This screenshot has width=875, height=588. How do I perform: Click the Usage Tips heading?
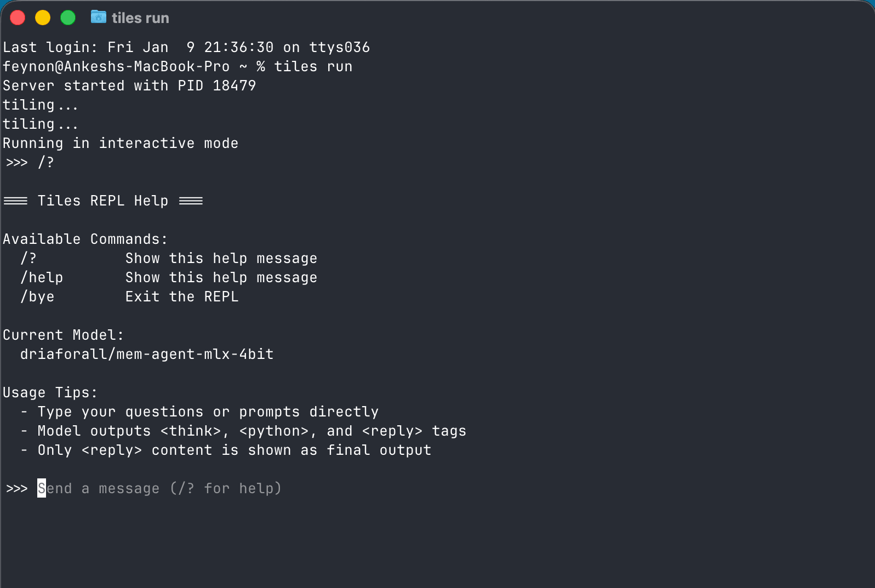pos(50,392)
